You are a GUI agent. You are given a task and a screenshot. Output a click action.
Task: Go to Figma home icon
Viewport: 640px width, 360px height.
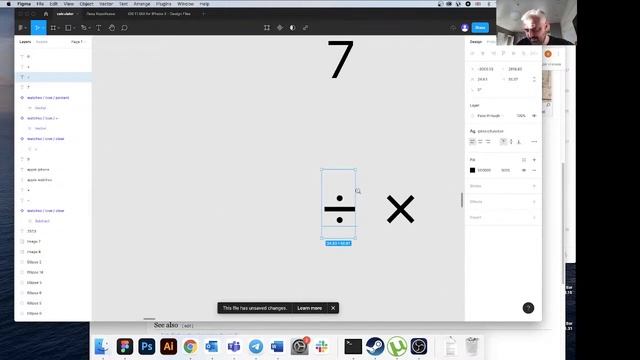point(46,14)
